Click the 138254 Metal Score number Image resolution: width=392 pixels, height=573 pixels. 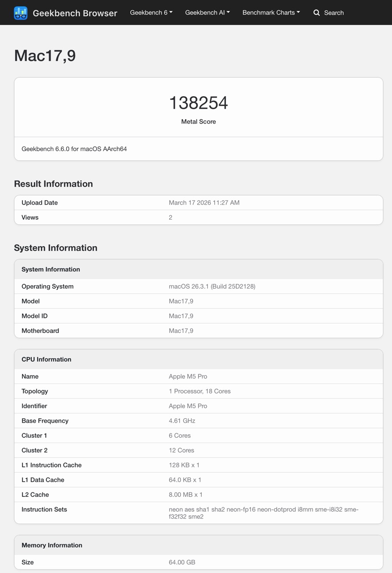(198, 103)
